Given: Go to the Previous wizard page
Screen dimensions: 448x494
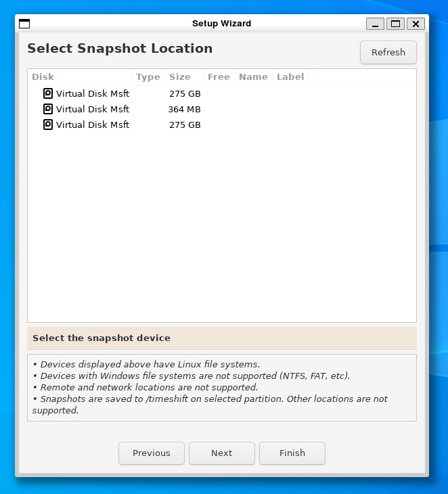Looking at the screenshot, I should click(151, 453).
